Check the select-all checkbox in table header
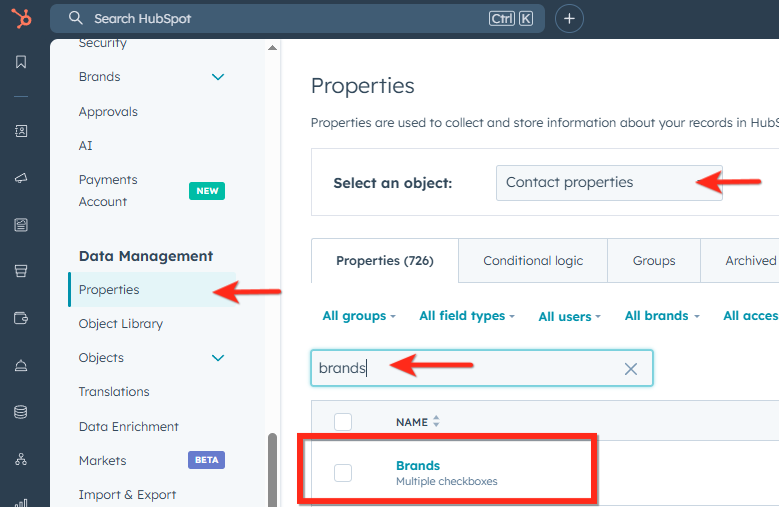 coord(343,422)
